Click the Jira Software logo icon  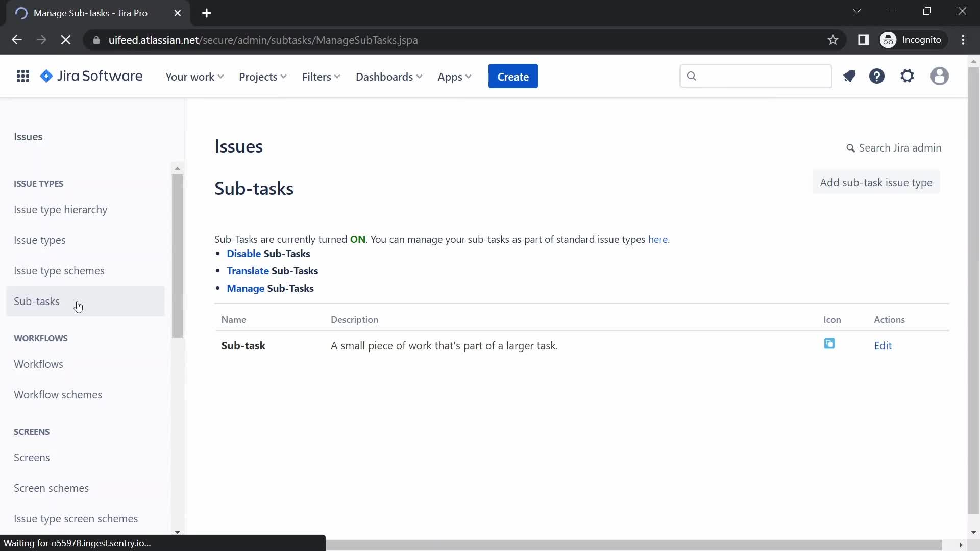pyautogui.click(x=46, y=76)
